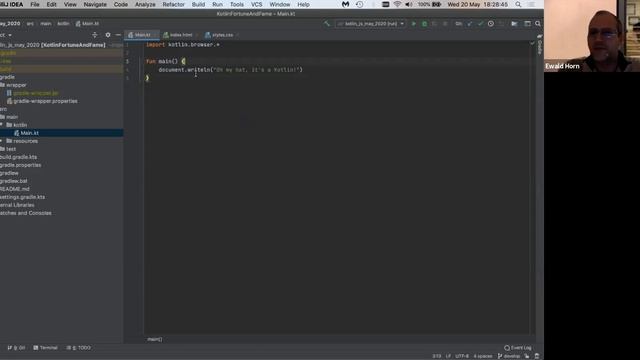Click the VCS commit checkmark icon

pyautogui.click(x=480, y=24)
